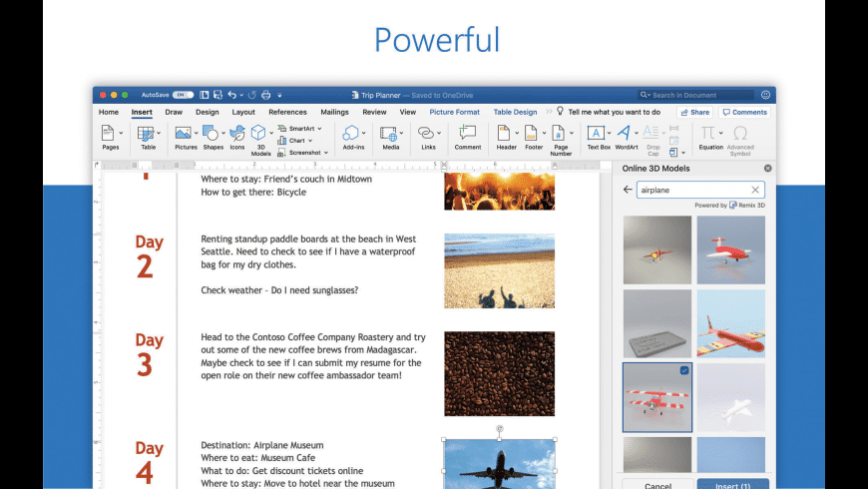Image resolution: width=868 pixels, height=489 pixels.
Task: Insert Icons from the ribbon
Action: coord(236,134)
